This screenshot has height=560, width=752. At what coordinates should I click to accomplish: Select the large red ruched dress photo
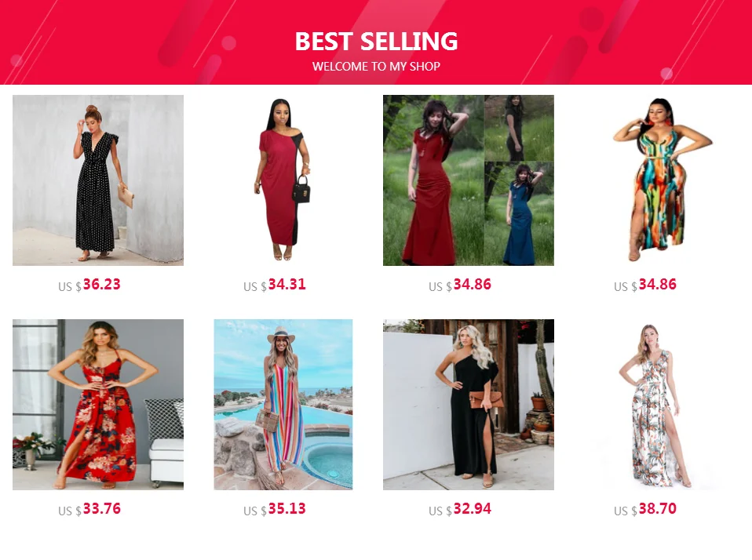pyautogui.click(x=433, y=180)
